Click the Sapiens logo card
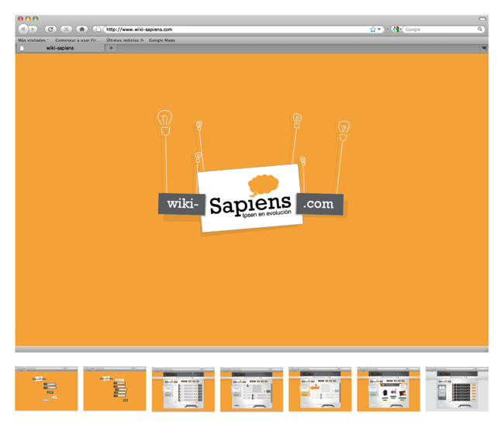This screenshot has height=428, width=504. click(250, 198)
